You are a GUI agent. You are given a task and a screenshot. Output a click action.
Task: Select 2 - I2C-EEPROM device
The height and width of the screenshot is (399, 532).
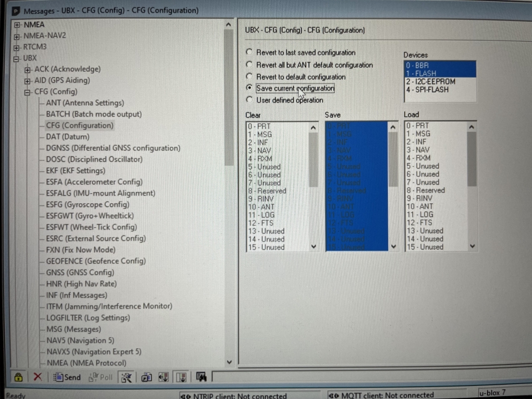(x=440, y=82)
